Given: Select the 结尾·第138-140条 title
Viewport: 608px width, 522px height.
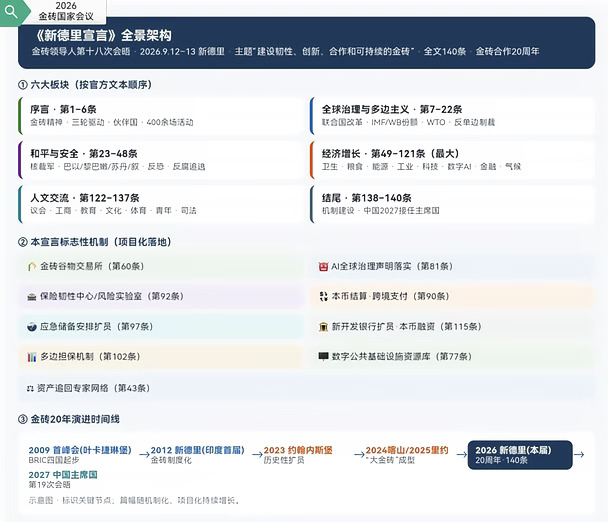Looking at the screenshot, I should (x=367, y=198).
